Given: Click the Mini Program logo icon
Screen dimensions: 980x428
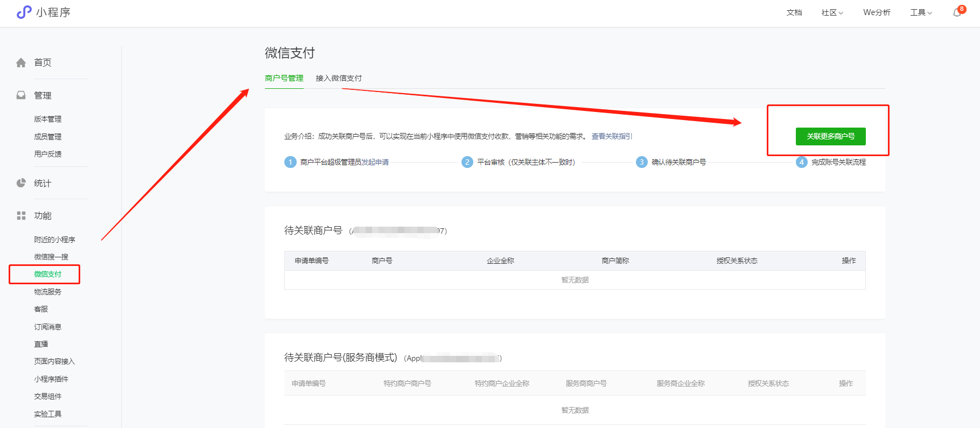Looking at the screenshot, I should click(24, 12).
